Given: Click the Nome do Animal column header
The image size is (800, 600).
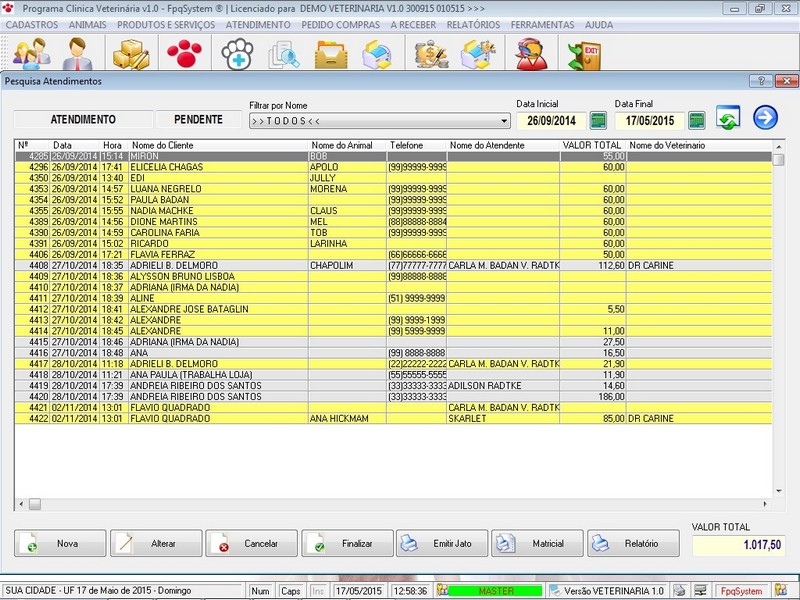Looking at the screenshot, I should (x=347, y=145).
